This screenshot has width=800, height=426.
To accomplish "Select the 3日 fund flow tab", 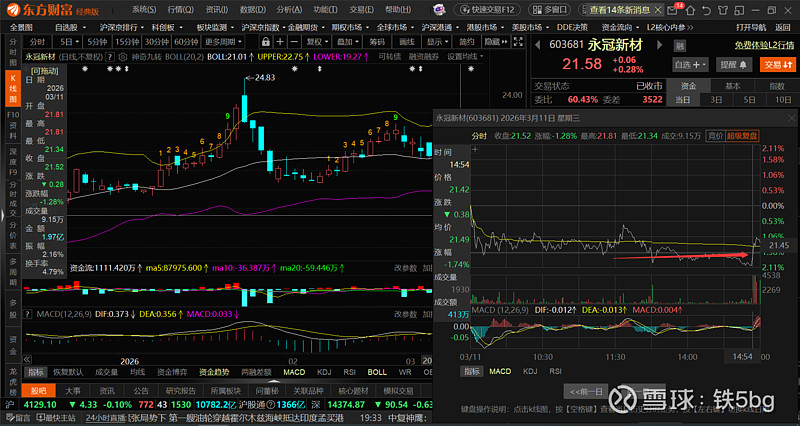I will (716, 99).
